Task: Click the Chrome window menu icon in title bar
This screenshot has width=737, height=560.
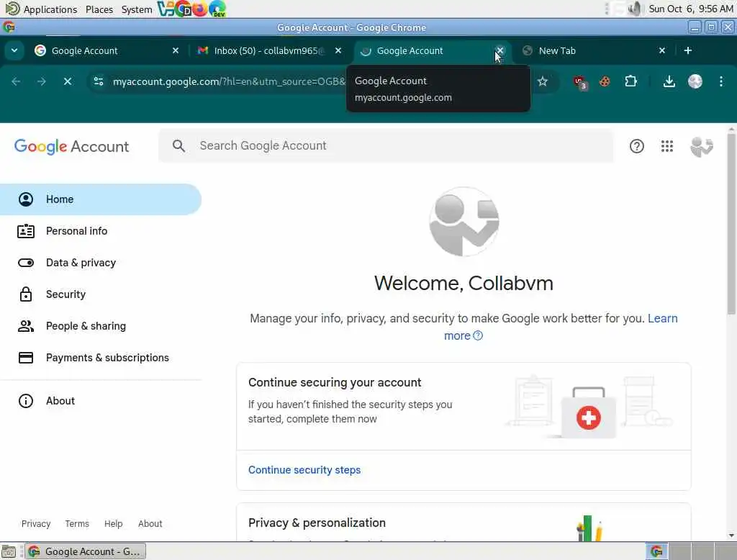Action: click(x=9, y=27)
